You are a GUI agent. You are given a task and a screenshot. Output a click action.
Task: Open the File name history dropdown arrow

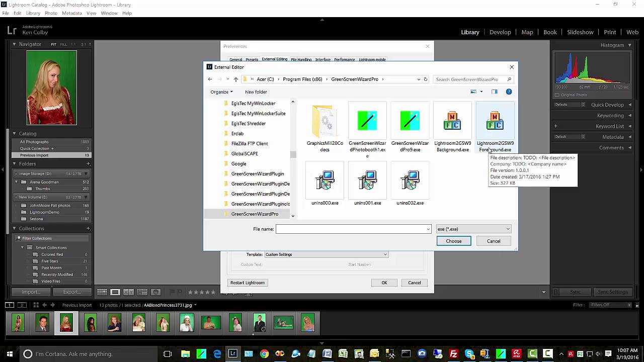pyautogui.click(x=428, y=229)
